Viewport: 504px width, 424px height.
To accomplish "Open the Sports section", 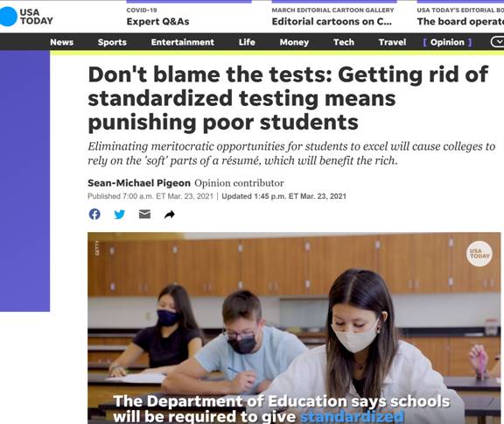I will coord(112,42).
